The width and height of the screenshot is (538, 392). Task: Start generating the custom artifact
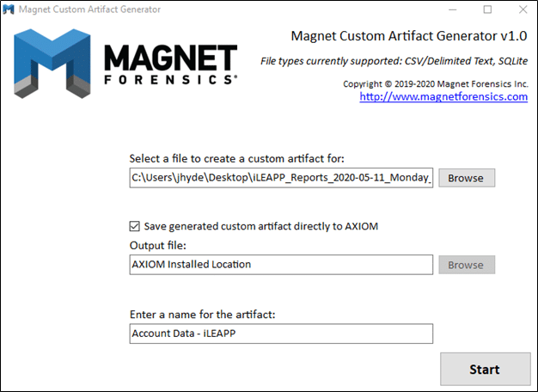click(486, 369)
